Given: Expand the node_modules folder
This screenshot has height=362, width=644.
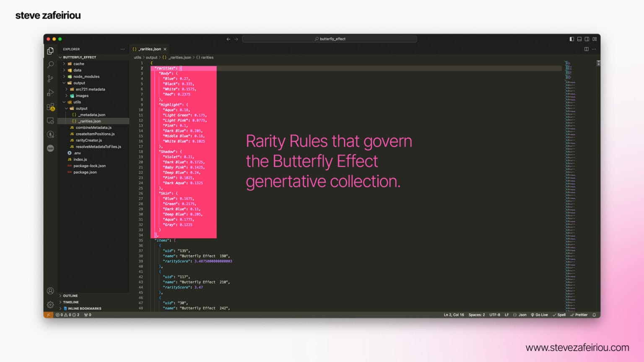Looking at the screenshot, I should [86, 77].
